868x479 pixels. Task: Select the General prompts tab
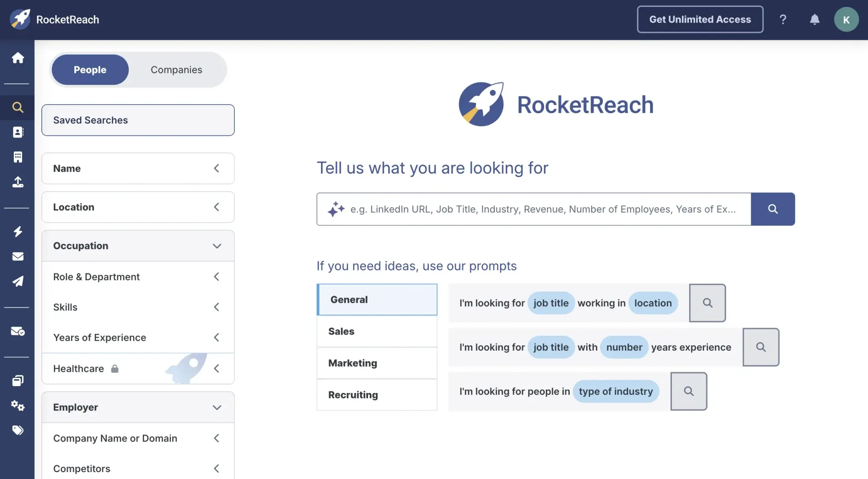[x=377, y=299]
